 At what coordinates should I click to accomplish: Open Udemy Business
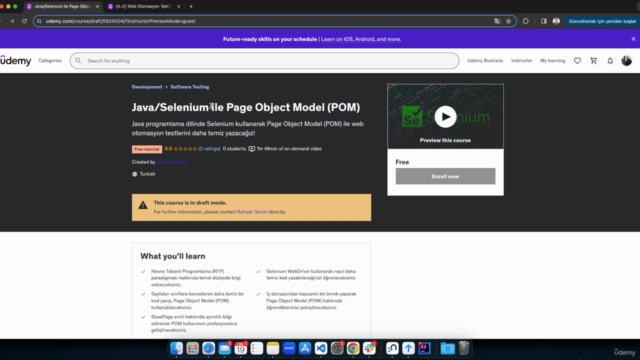(x=485, y=61)
